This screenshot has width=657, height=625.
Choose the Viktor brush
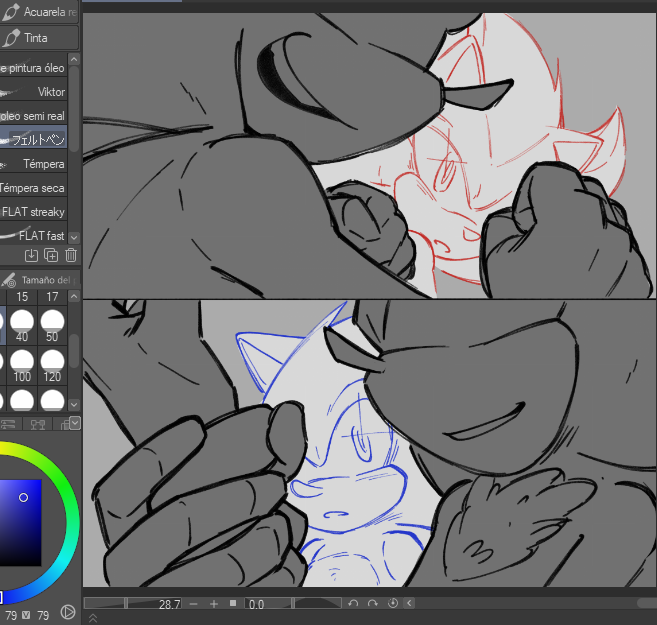coord(34,91)
